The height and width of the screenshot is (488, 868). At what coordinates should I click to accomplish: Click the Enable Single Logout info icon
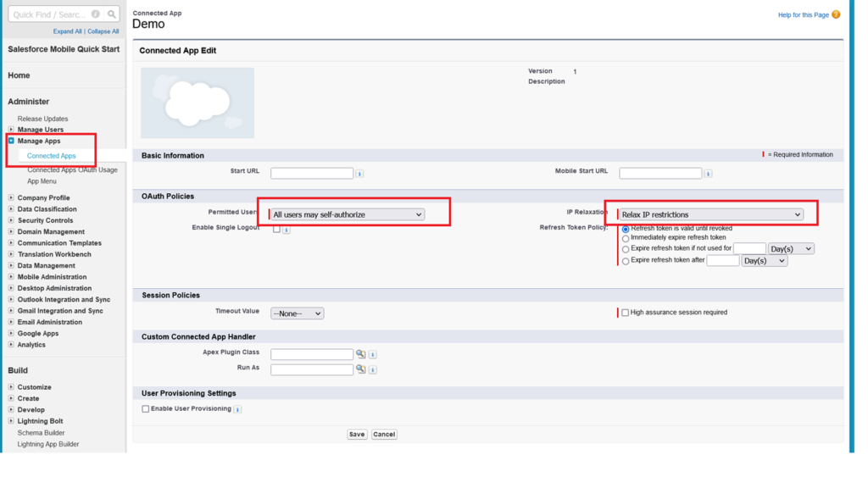[287, 230]
